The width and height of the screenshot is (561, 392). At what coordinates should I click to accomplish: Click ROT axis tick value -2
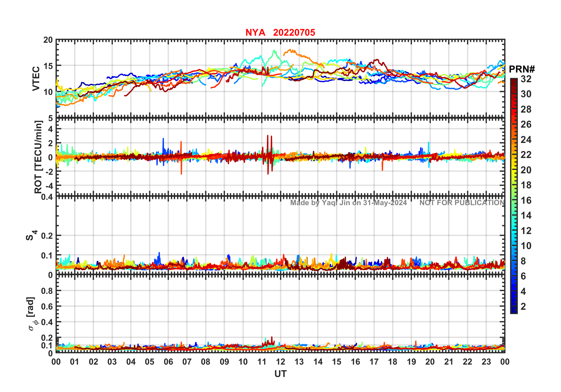coord(50,172)
